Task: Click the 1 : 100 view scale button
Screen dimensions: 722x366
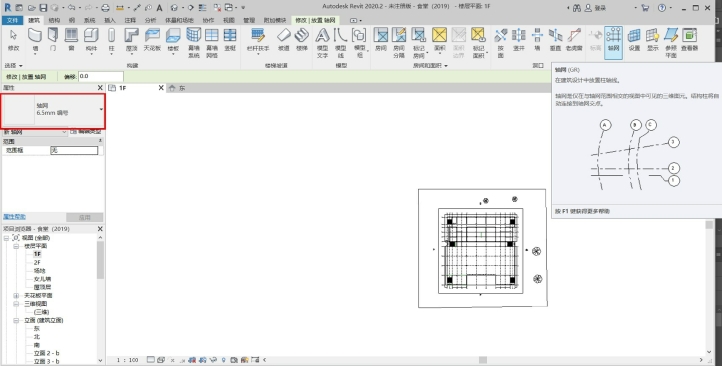Action: 127,360
